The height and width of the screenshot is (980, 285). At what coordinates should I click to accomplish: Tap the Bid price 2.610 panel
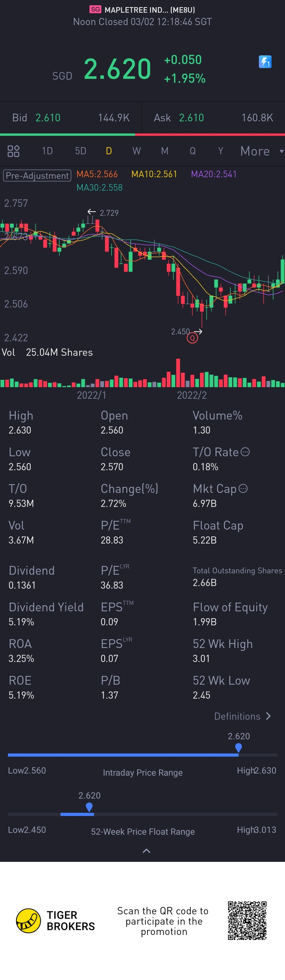coord(71,118)
